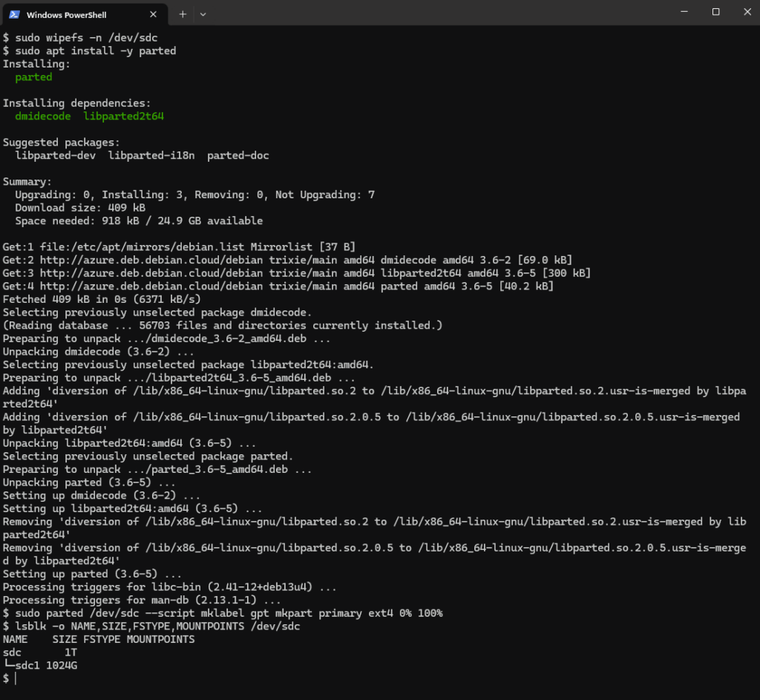Click the PowerShell icon in the tab
Viewport: 760px width, 700px height.
point(15,15)
